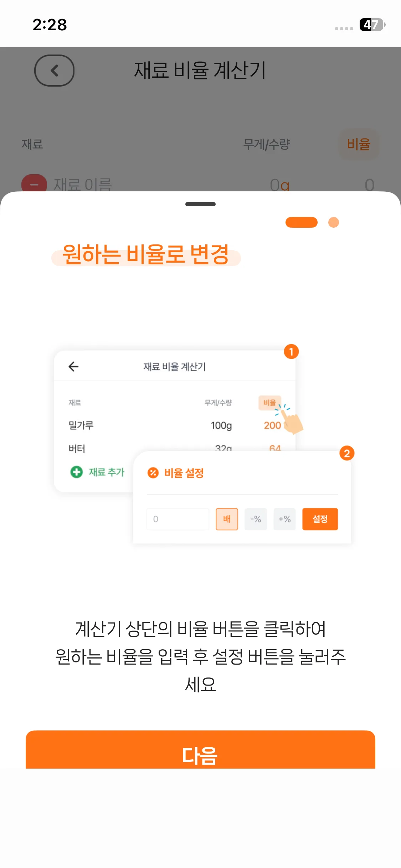The height and width of the screenshot is (868, 401).
Task: Tap the green plus 재료 추가 icon
Action: 76,472
